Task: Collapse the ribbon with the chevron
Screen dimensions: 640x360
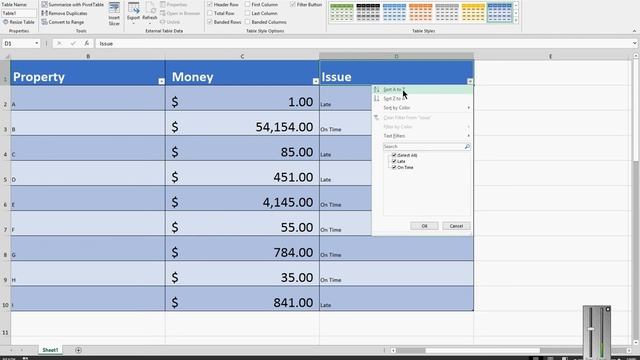Action: point(634,31)
